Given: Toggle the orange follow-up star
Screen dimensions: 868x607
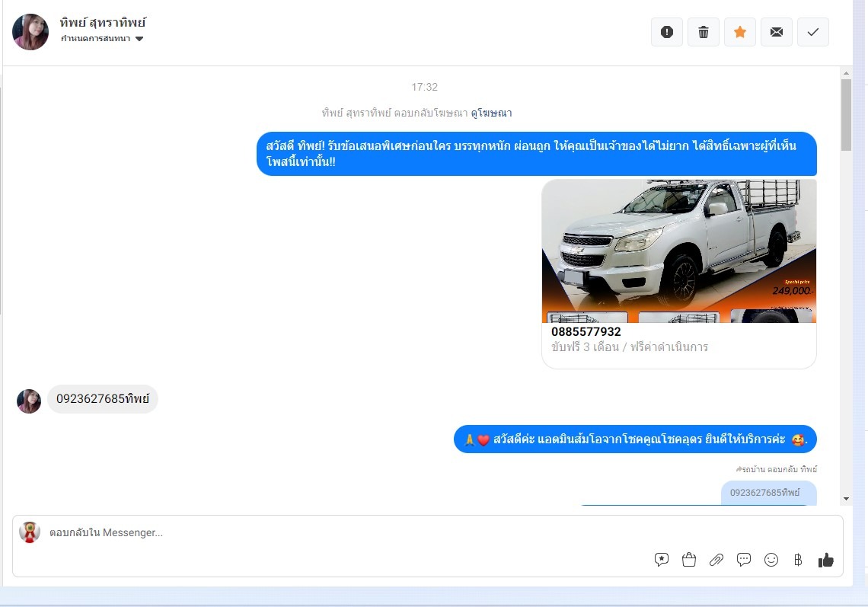Looking at the screenshot, I should [739, 32].
